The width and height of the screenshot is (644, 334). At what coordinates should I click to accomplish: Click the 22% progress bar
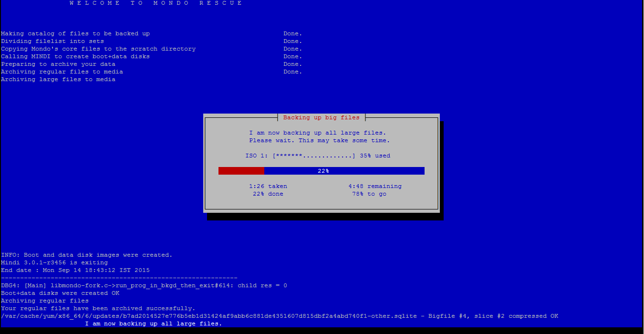(322, 171)
